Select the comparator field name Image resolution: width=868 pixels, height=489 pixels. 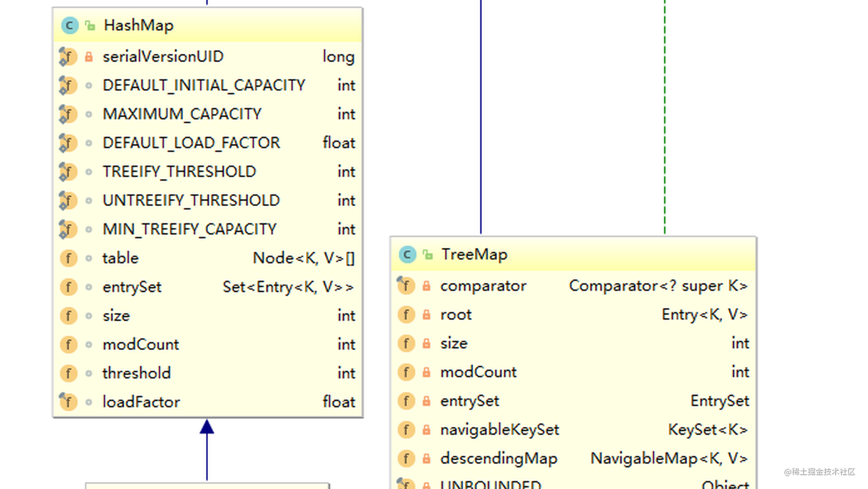[483, 286]
